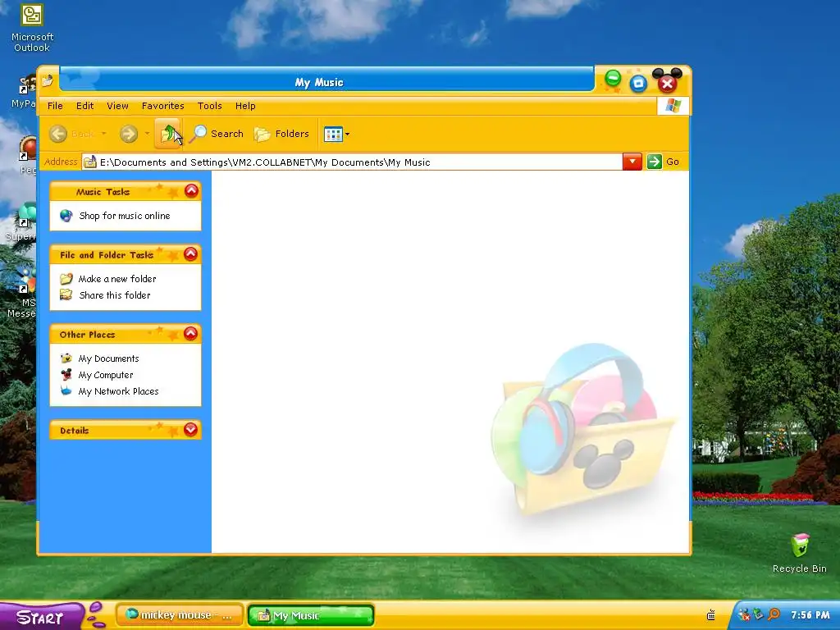This screenshot has height=630, width=840.
Task: Open the Views icon dropdown
Action: [336, 134]
